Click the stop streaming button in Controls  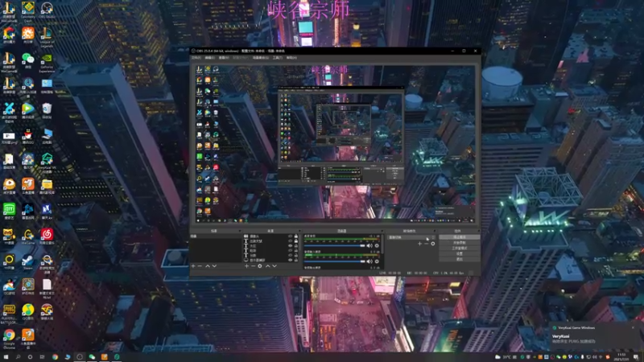pyautogui.click(x=459, y=237)
